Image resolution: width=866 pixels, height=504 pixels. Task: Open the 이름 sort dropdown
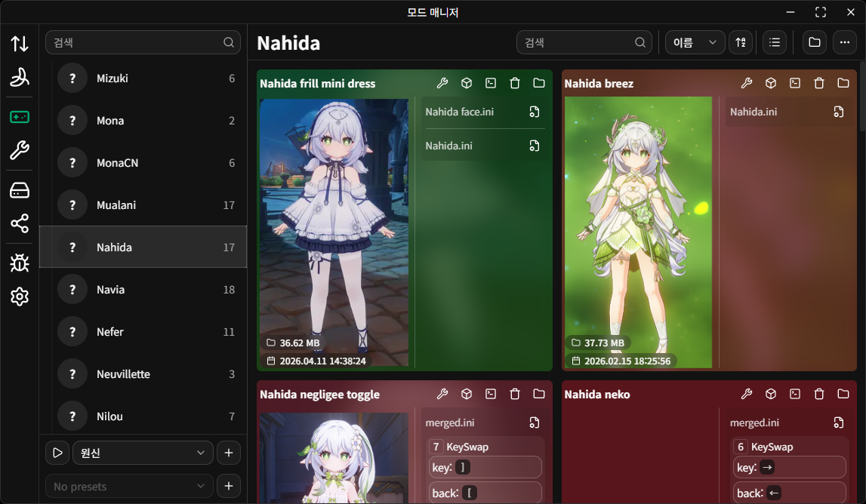[x=695, y=42]
